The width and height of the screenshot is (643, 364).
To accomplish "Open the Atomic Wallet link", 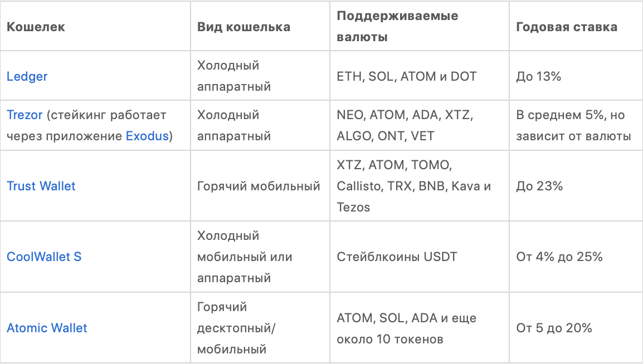I will [47, 328].
